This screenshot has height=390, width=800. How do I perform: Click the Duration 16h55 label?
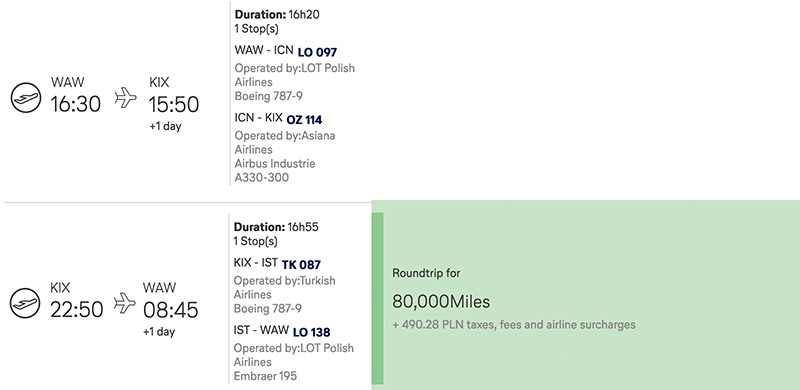[x=276, y=227]
